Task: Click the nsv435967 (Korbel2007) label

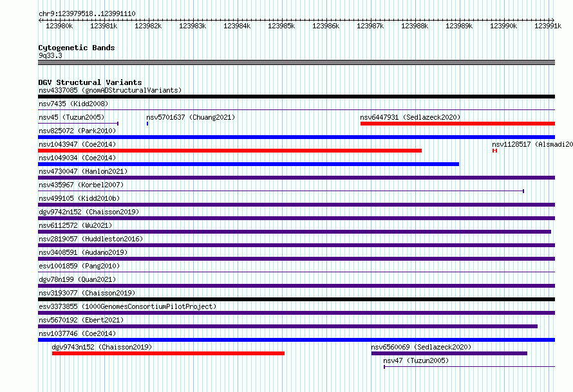Action: pyautogui.click(x=81, y=185)
